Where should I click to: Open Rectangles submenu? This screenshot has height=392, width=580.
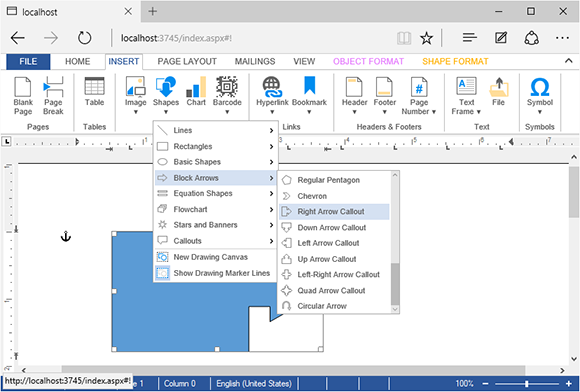(x=216, y=146)
